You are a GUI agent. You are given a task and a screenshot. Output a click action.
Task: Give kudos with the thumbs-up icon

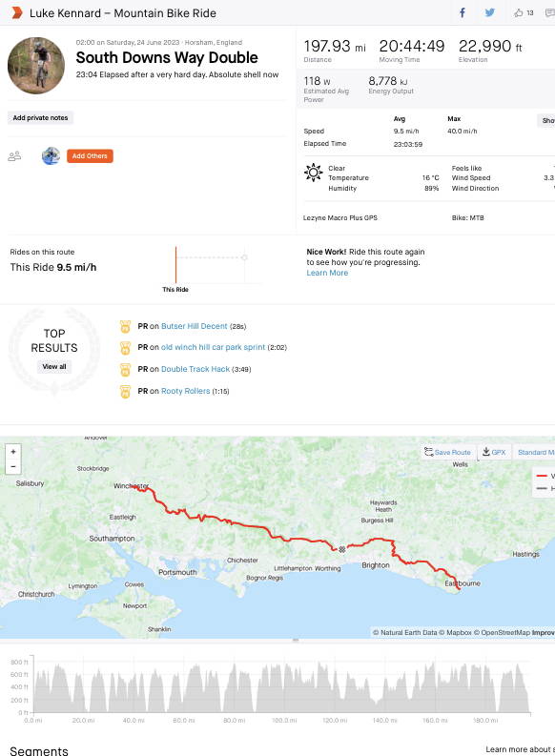519,13
